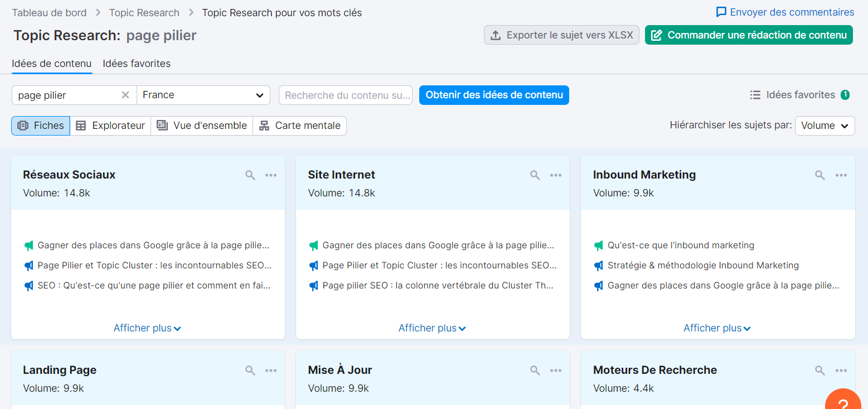This screenshot has width=868, height=409.
Task: Click search icon on Moteurs De Recherche card
Action: click(x=820, y=370)
